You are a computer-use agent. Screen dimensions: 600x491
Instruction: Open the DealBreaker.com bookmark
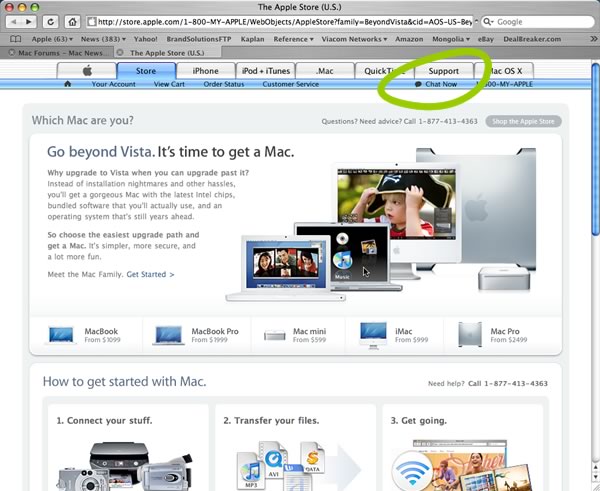point(532,39)
